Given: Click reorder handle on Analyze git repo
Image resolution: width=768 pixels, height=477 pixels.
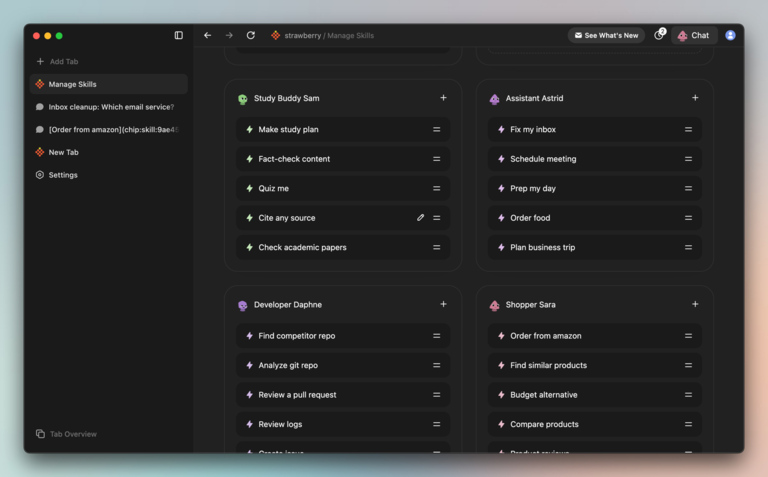Looking at the screenshot, I should click(x=436, y=365).
